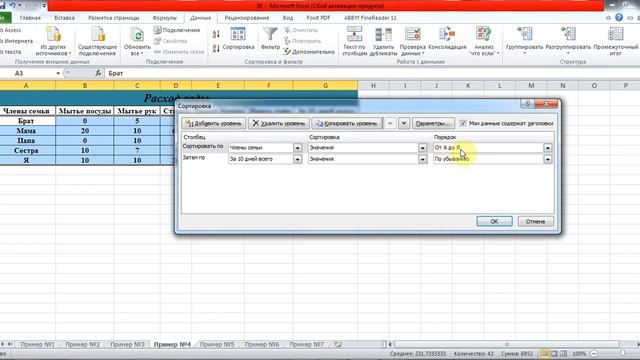This screenshot has width=640, height=360.
Task: Open sheet tab Пример №6
Action: (x=262, y=344)
